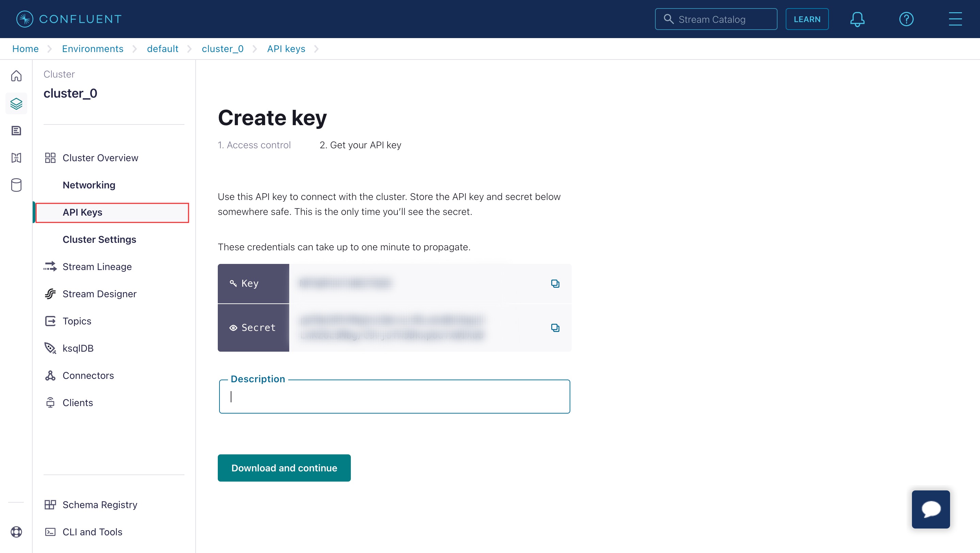Screen dimensions: 980x553
Task: Open Clients in the sidebar
Action: [x=78, y=403]
